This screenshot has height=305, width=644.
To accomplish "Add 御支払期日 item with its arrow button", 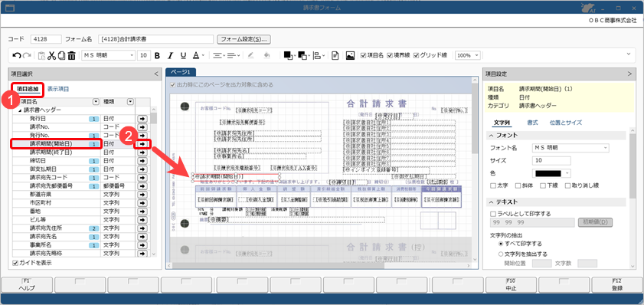I will 142,169.
